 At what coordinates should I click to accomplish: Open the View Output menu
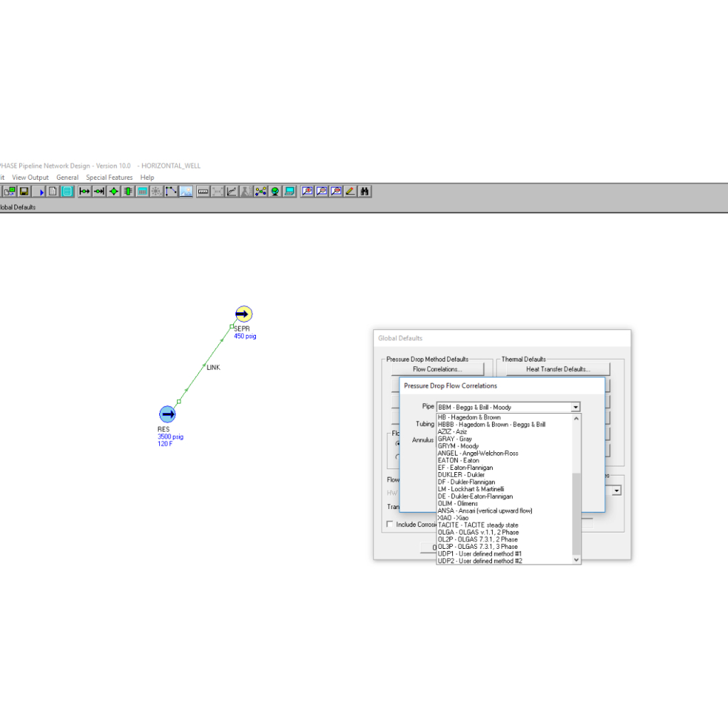point(30,177)
